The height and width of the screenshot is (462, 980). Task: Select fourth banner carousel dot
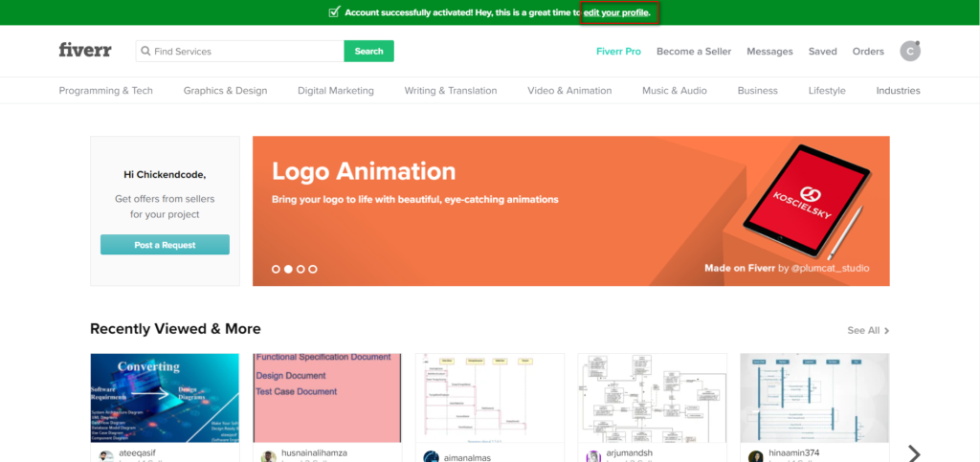point(313,269)
